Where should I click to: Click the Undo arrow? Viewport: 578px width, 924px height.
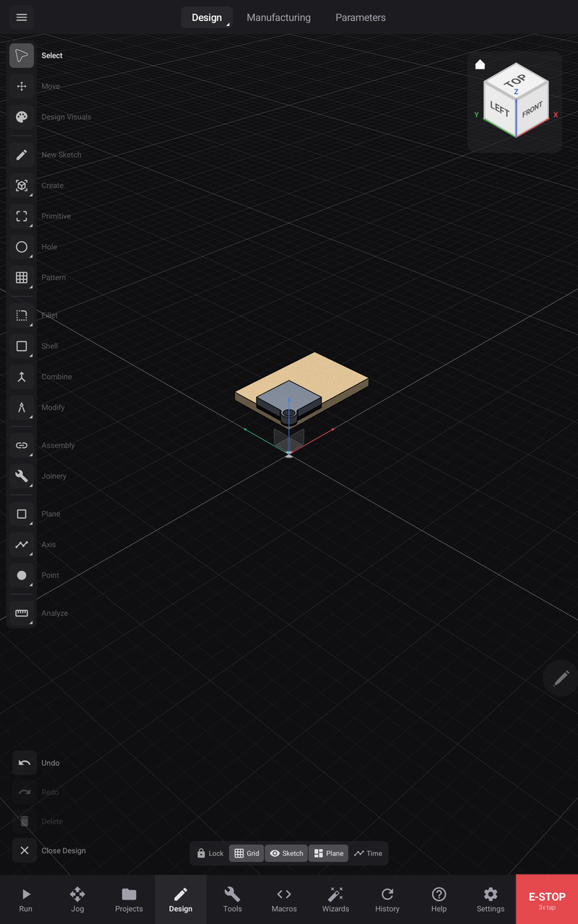coord(25,763)
